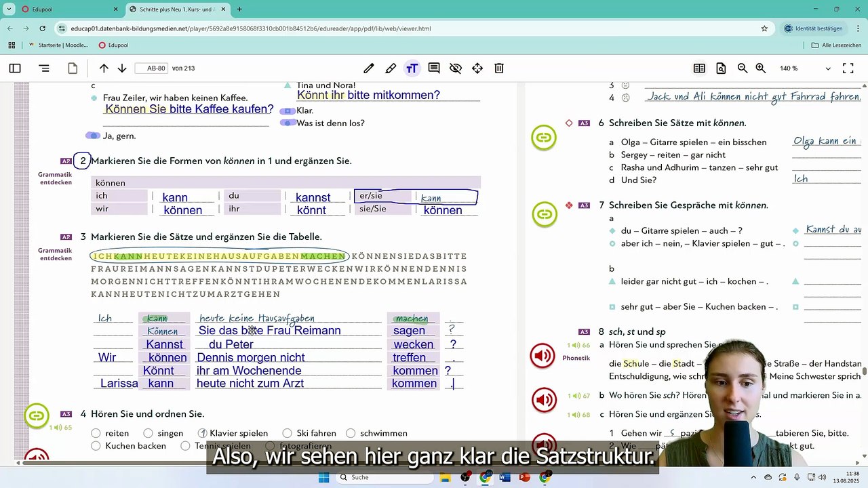Bookmark this page with the star icon
This screenshot has height=488, width=868.
764,28
